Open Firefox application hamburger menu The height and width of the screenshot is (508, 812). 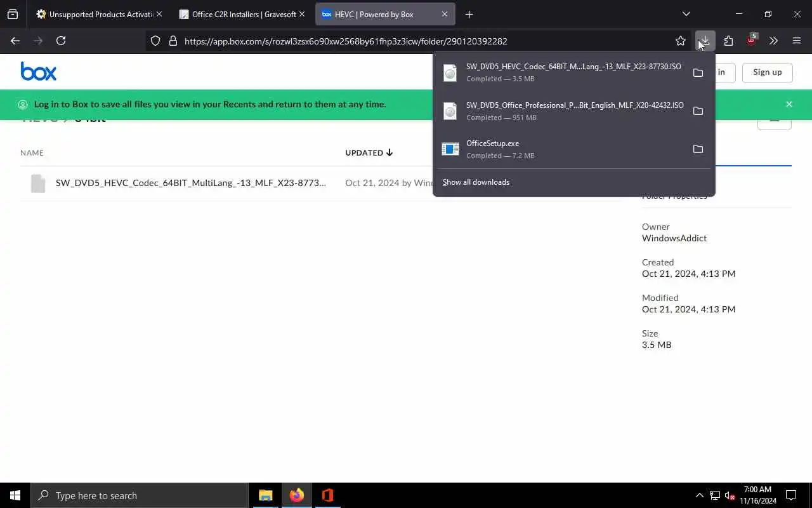point(797,41)
